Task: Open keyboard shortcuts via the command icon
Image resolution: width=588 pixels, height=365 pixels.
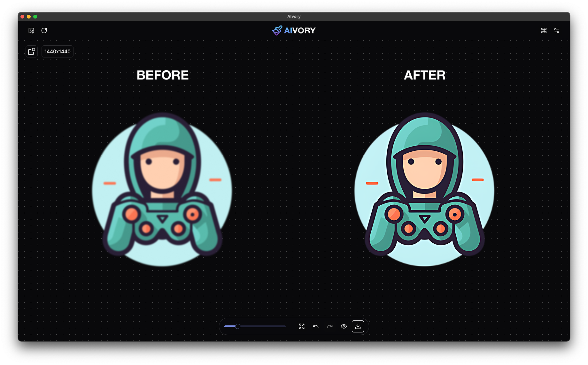Action: [544, 30]
